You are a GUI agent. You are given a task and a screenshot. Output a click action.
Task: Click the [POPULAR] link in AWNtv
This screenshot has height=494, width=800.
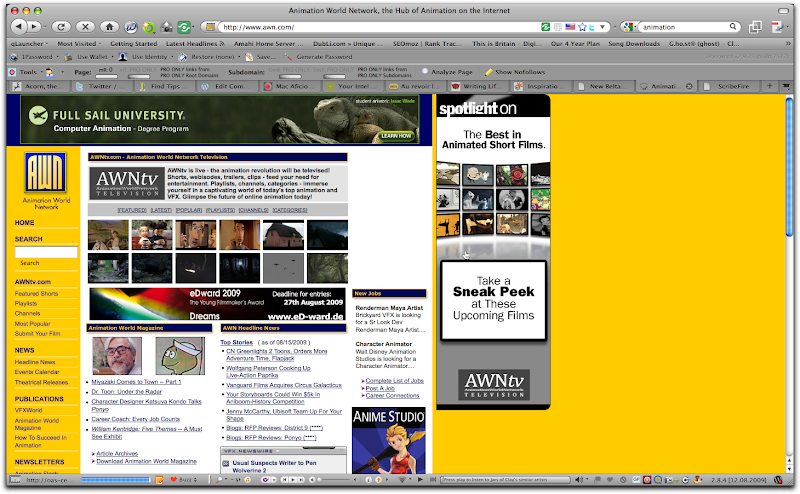click(189, 210)
